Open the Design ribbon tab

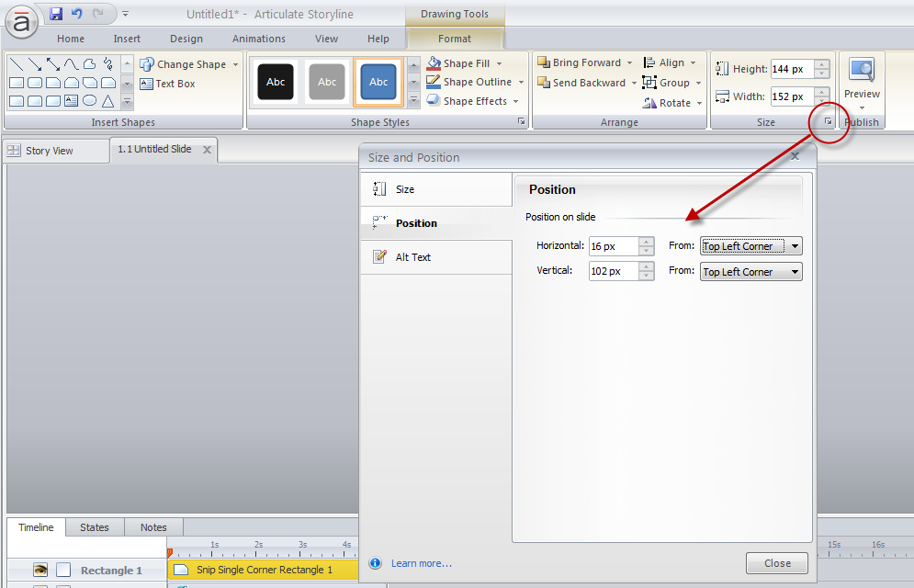(x=186, y=39)
